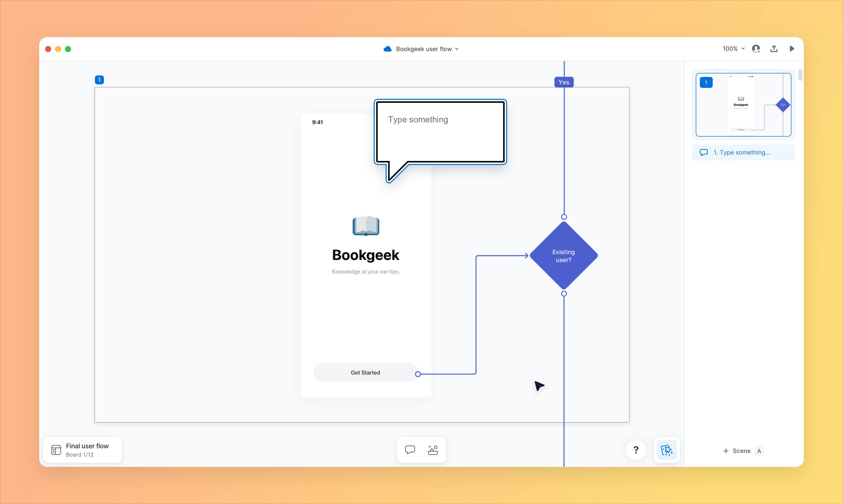Add a new scene with Scene button

[737, 451]
